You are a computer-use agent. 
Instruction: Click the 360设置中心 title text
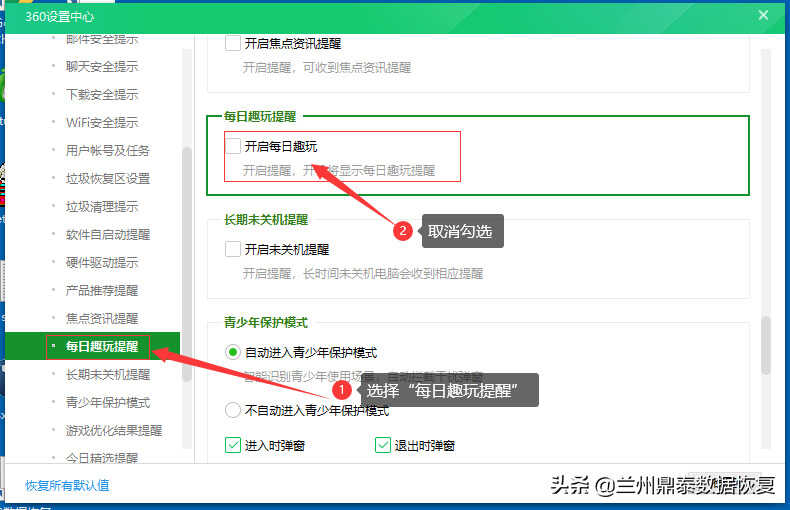tap(59, 17)
